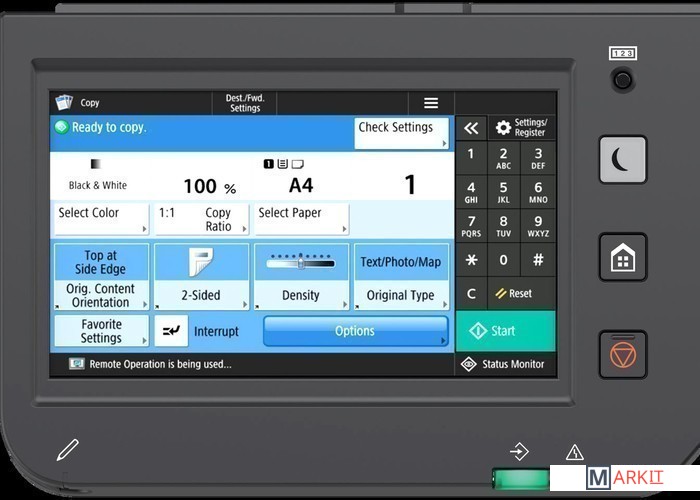Open Settings/Register gear icon

[503, 128]
